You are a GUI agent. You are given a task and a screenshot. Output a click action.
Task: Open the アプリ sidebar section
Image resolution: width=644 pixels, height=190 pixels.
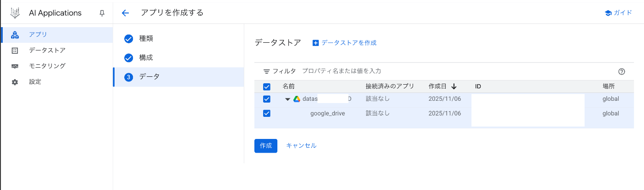pyautogui.click(x=38, y=35)
